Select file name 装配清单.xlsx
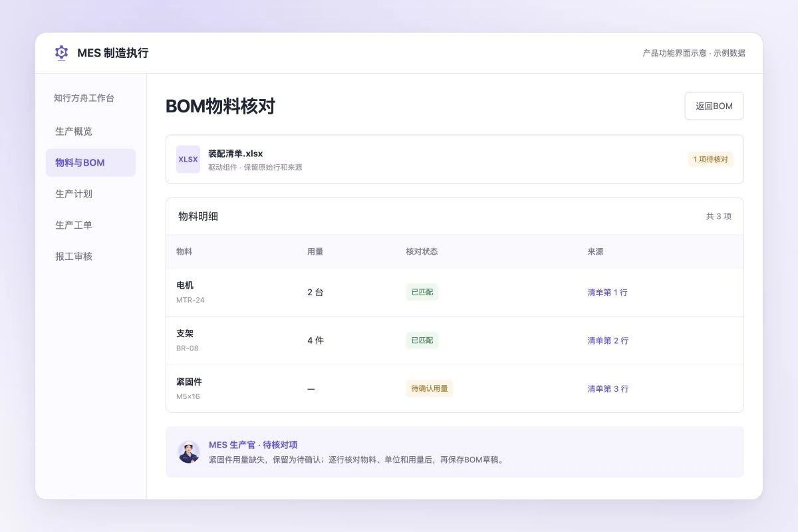This screenshot has width=798, height=532. pyautogui.click(x=235, y=154)
